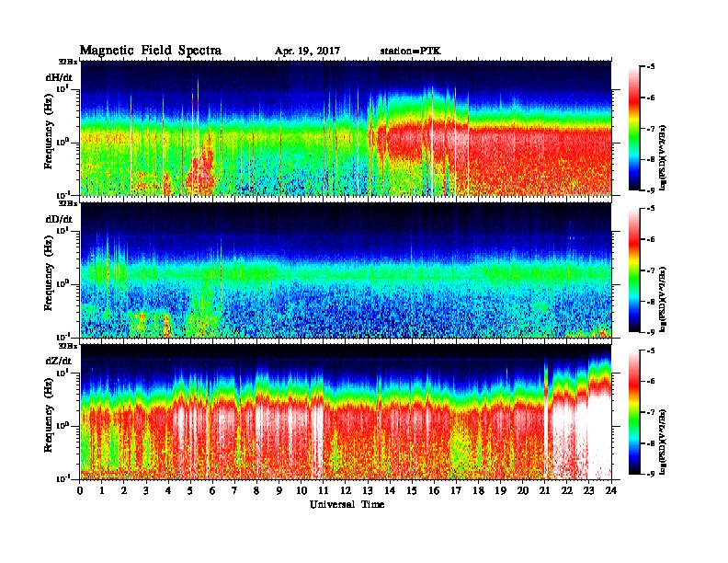Click the dH/dt panel color scale bar
This screenshot has width=728, height=563.
634,129
